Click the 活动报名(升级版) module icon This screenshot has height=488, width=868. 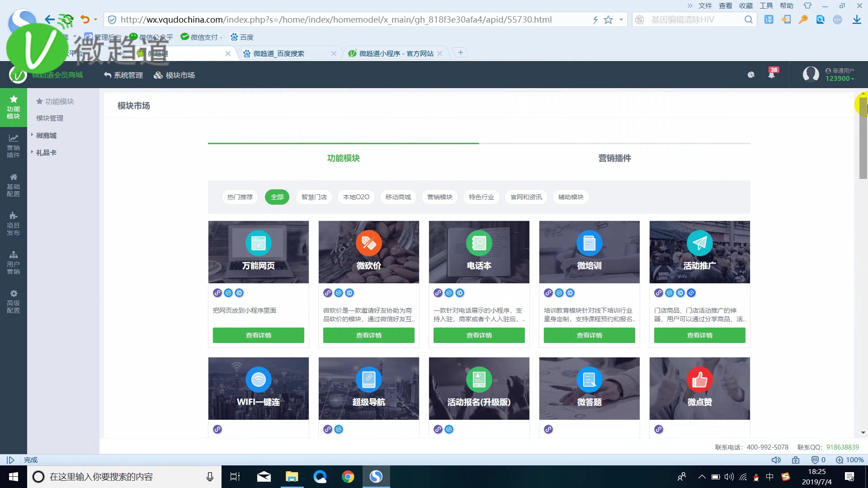coord(479,380)
